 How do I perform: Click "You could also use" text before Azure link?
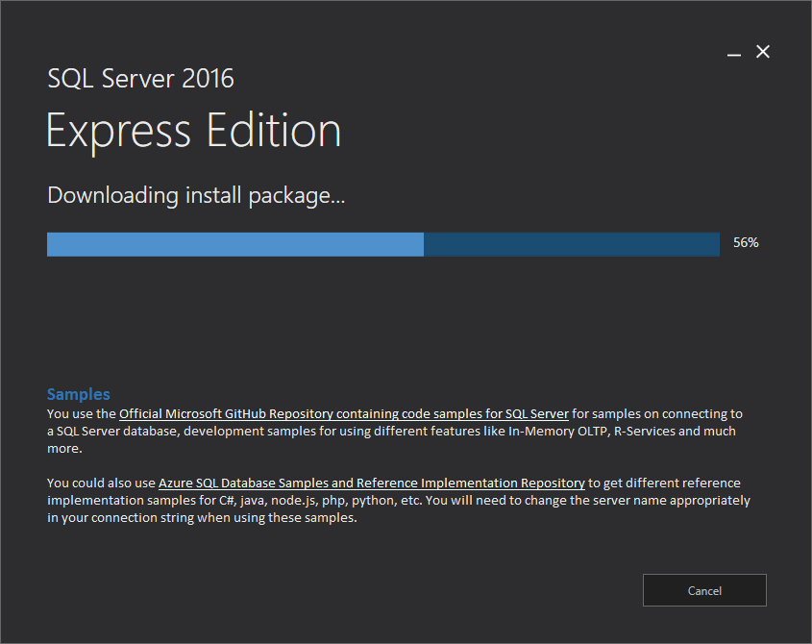[x=101, y=483]
